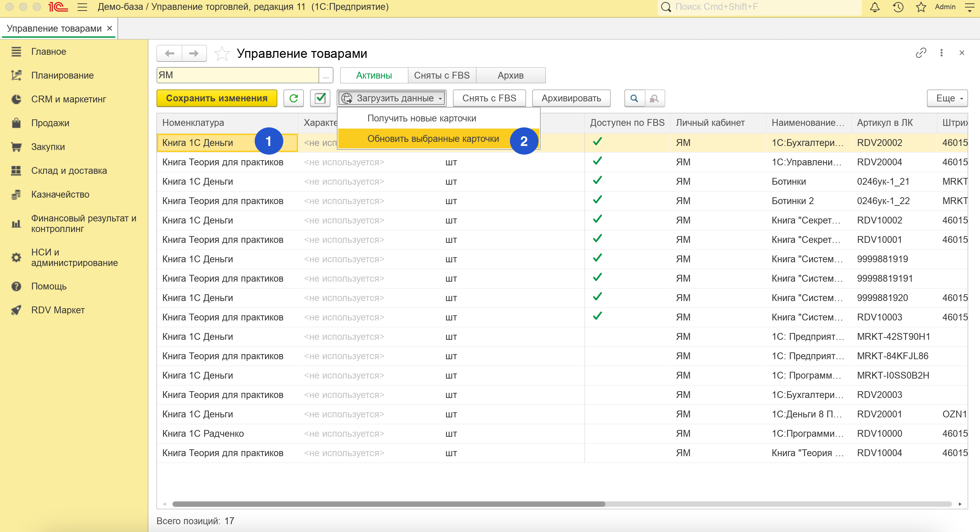Viewport: 980px width, 532px height.
Task: Switch filter to Архив
Action: [x=510, y=75]
